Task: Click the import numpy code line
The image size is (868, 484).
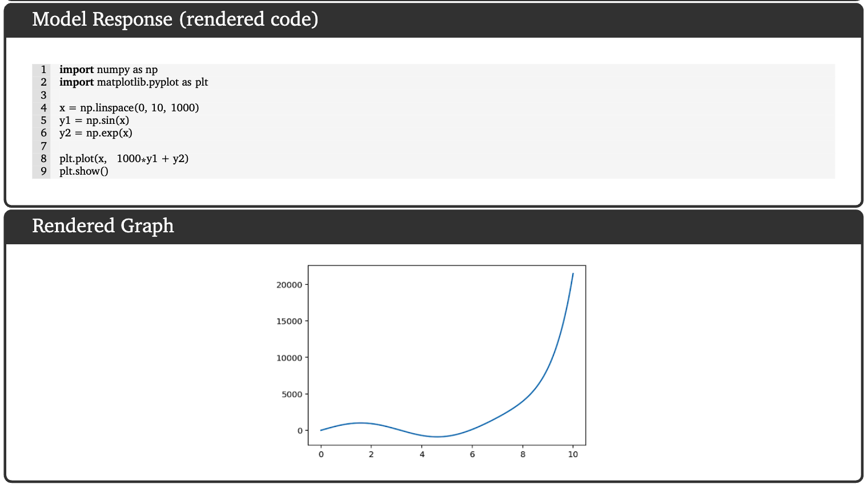Action: [108, 70]
